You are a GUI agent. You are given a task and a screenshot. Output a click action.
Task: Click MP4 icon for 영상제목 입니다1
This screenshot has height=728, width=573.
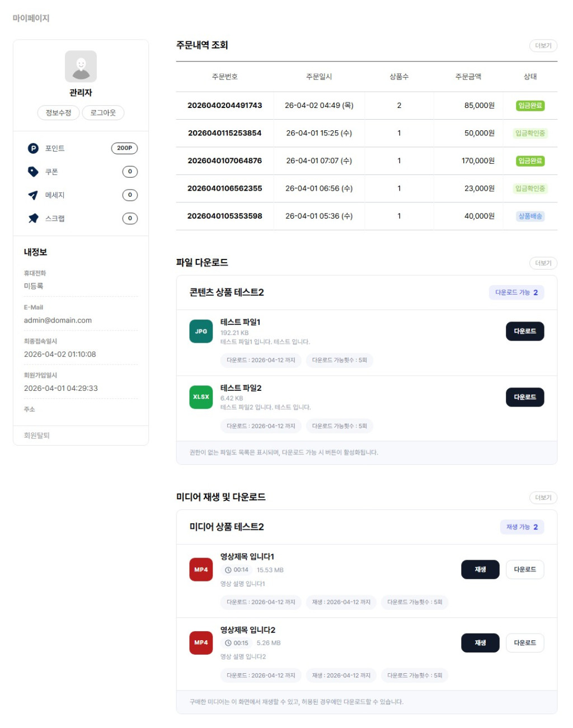201,570
